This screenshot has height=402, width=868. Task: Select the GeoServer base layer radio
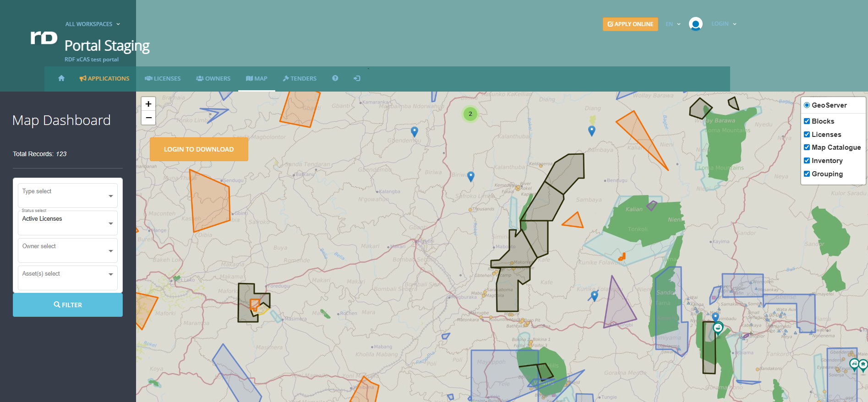pyautogui.click(x=807, y=105)
